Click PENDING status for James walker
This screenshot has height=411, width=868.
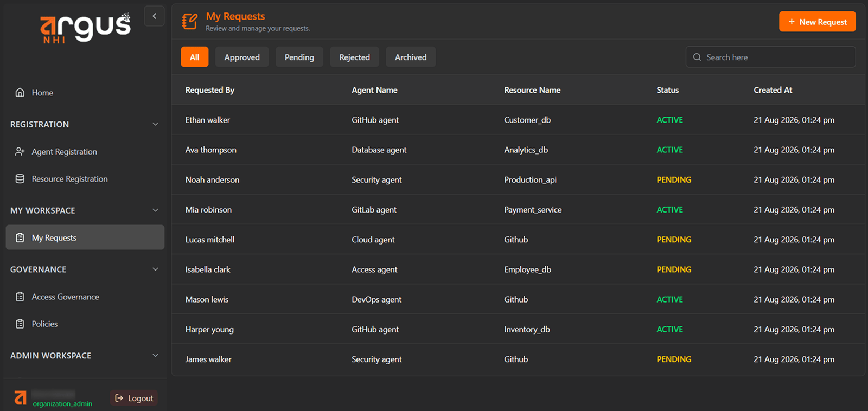pos(674,359)
